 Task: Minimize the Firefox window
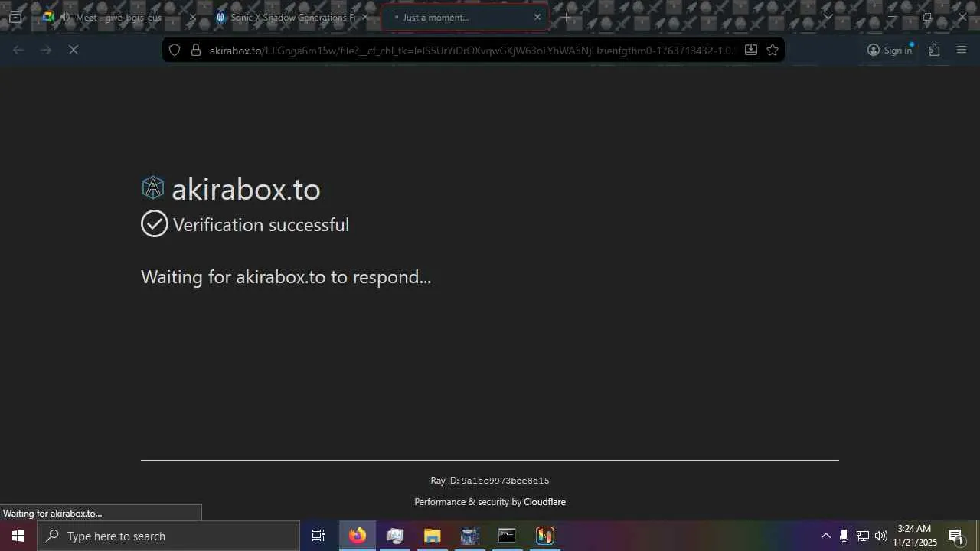pyautogui.click(x=892, y=17)
